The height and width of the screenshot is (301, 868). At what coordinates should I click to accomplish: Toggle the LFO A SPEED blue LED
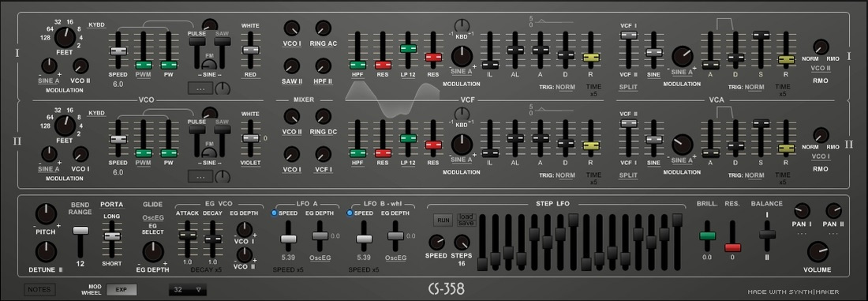(x=274, y=213)
